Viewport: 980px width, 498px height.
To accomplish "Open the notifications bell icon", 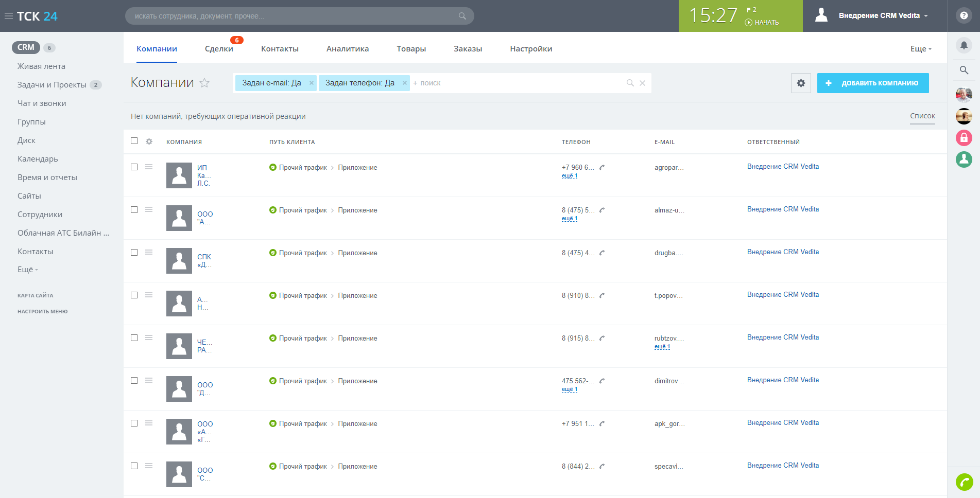I will pyautogui.click(x=964, y=46).
